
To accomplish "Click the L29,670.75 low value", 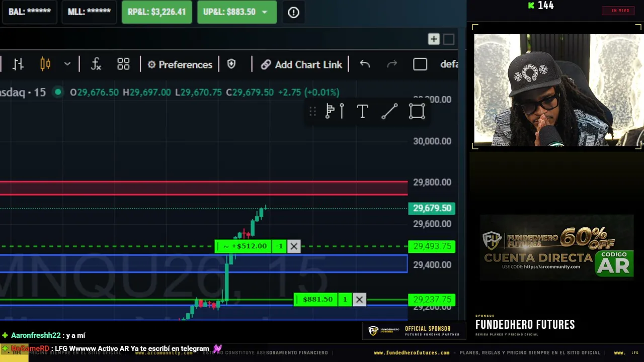I will coord(198,93).
